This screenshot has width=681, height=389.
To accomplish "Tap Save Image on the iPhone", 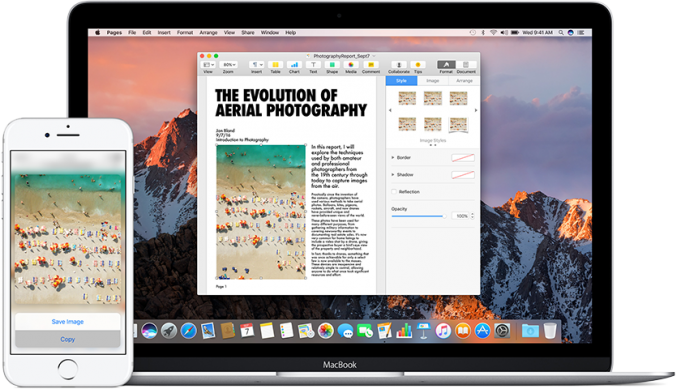I will pyautogui.click(x=68, y=322).
